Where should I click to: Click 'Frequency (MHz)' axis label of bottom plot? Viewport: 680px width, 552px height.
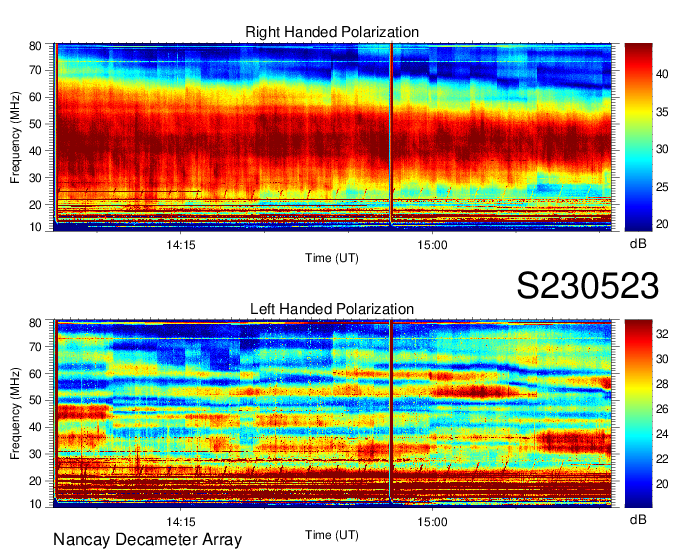click(15, 414)
